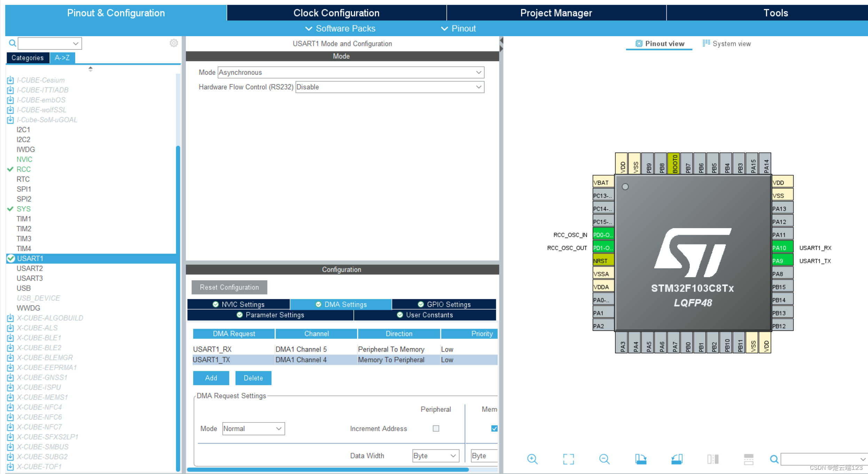
Task: Open the pin search combo box
Action: (824, 459)
